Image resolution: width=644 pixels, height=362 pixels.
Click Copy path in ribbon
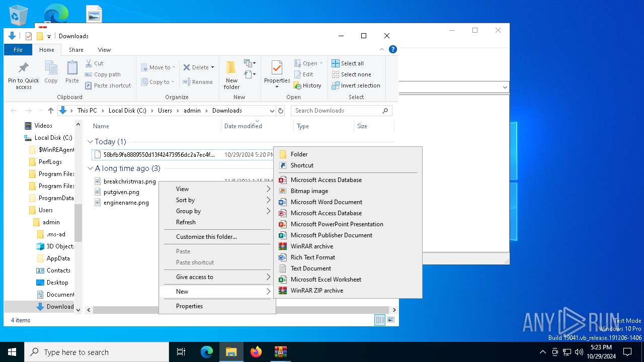point(103,74)
